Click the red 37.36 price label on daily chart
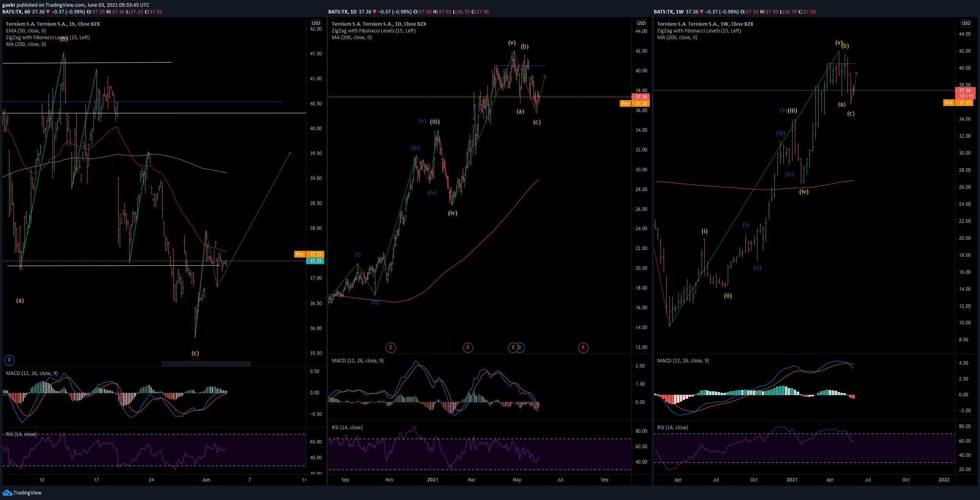The height and width of the screenshot is (500, 980). click(641, 97)
